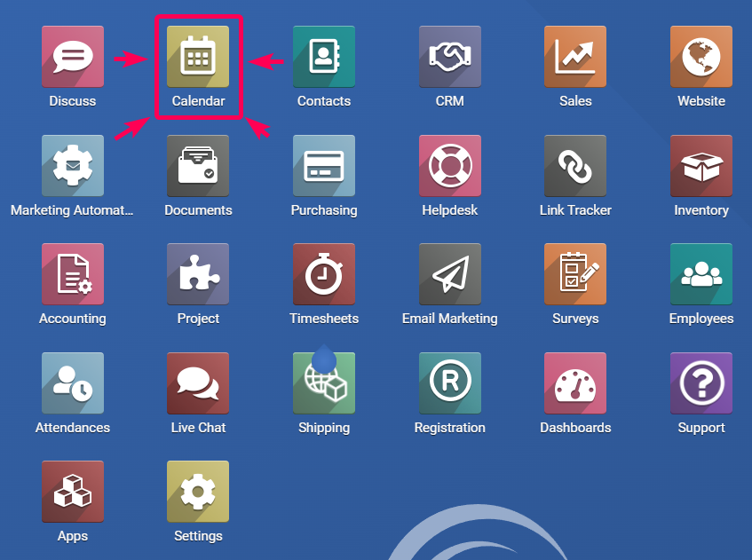Click the "Settings" label text

[x=198, y=536]
